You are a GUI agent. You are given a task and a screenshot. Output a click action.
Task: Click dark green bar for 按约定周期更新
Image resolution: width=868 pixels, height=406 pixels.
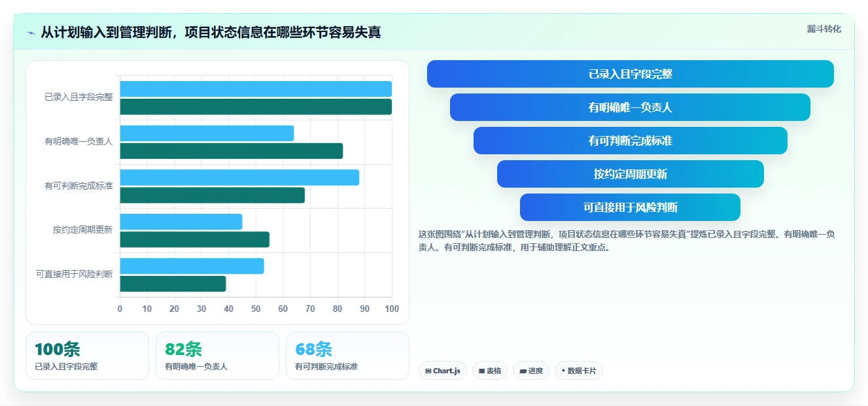195,239
